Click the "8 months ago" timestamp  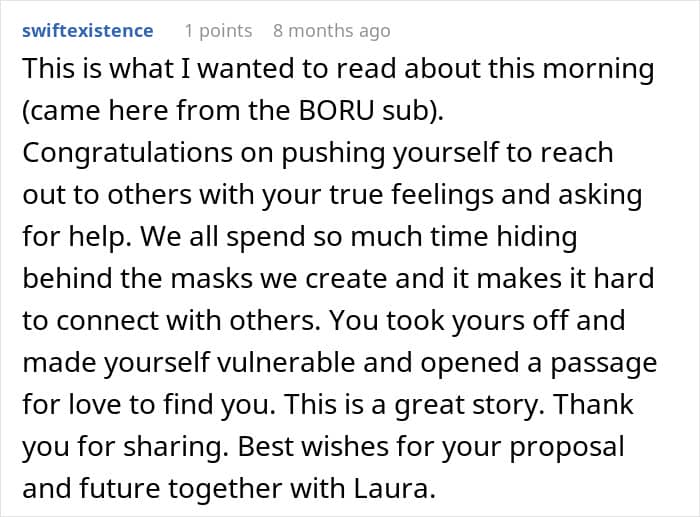pos(331,31)
